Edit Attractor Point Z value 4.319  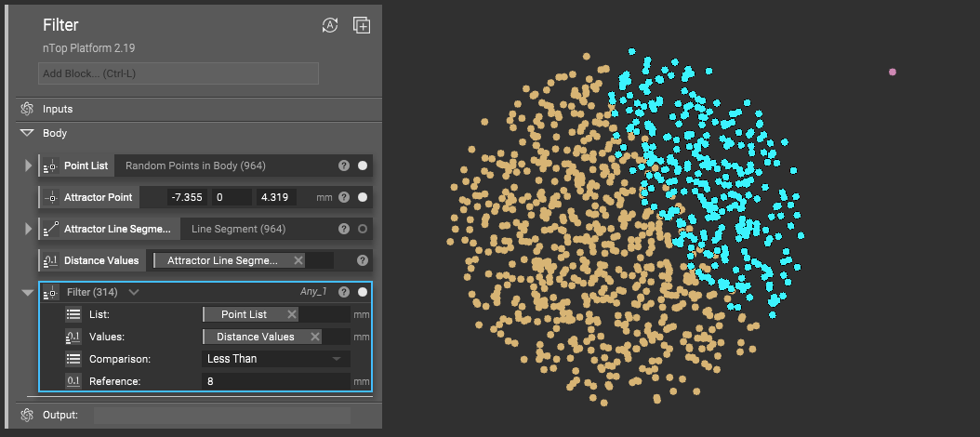click(x=276, y=197)
